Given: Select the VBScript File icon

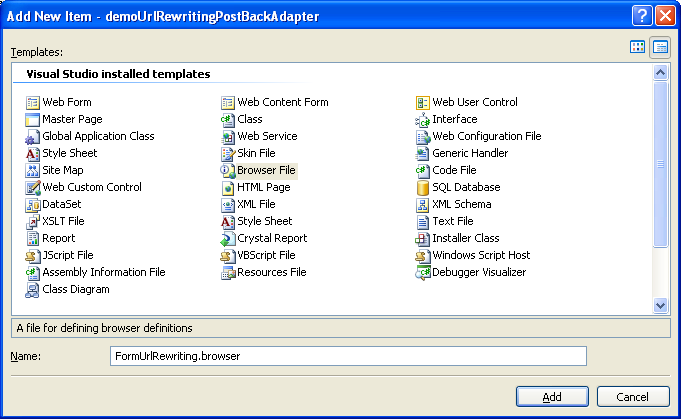Looking at the screenshot, I should 228,255.
